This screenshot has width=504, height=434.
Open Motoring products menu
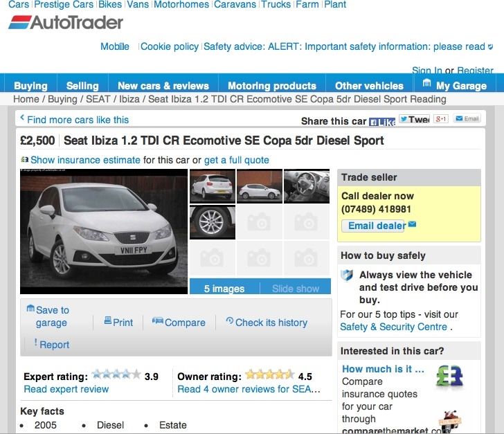[272, 86]
